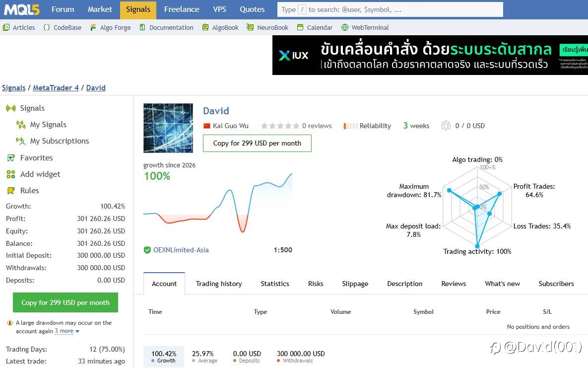
Task: Click the Symbol column header
Action: pos(423,311)
